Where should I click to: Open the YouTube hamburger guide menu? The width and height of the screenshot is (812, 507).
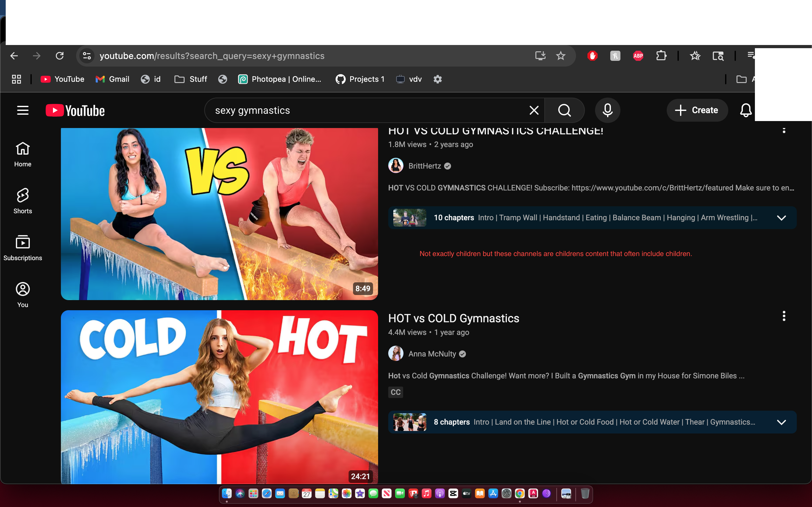tap(23, 110)
